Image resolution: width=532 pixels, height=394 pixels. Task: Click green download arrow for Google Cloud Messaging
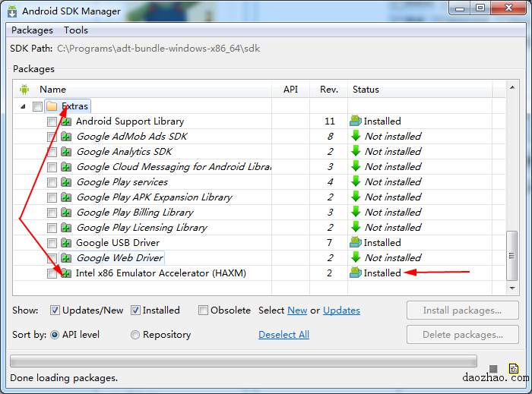[x=356, y=166]
